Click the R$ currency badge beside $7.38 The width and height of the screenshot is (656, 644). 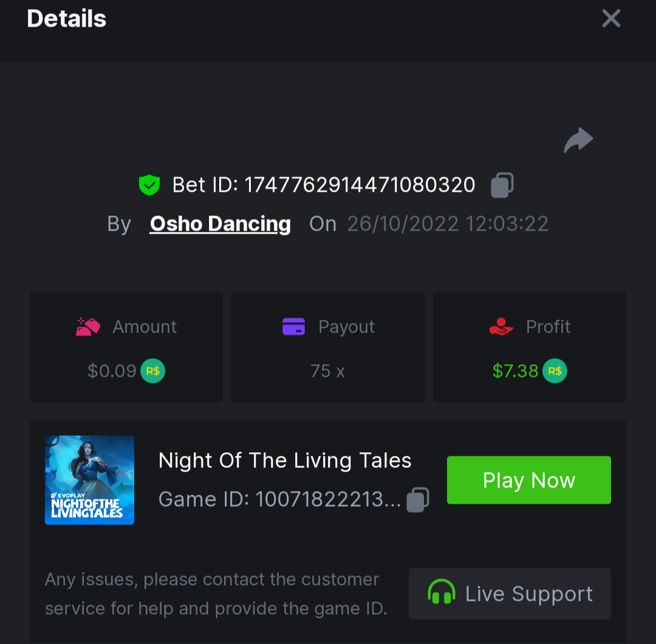click(x=555, y=371)
